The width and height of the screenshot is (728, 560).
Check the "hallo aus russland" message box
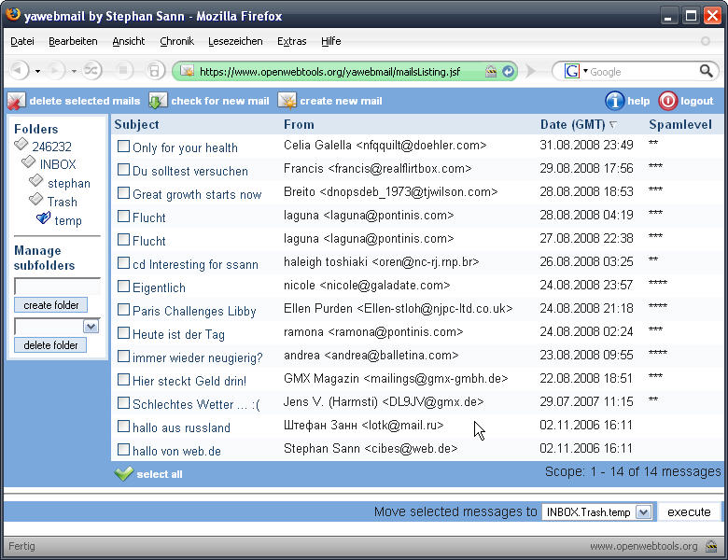click(x=123, y=426)
